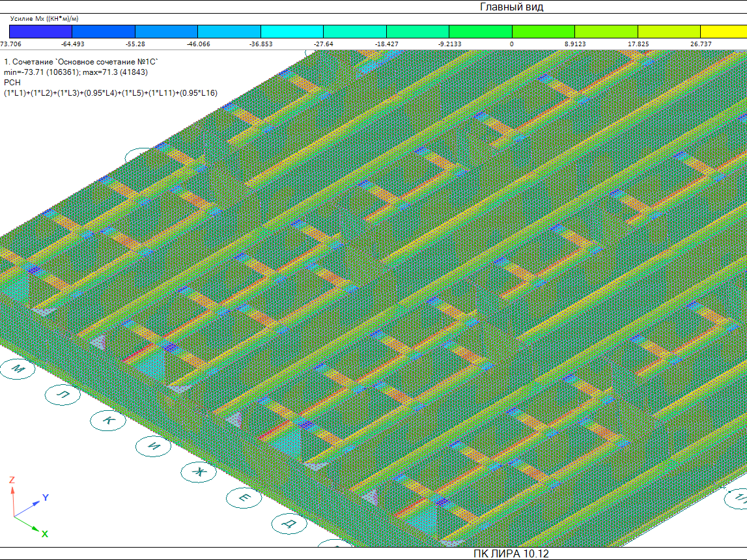Viewport: 747px width, 560px height.
Task: Select the swatch between -46.066 and -36.853
Action: [x=229, y=32]
